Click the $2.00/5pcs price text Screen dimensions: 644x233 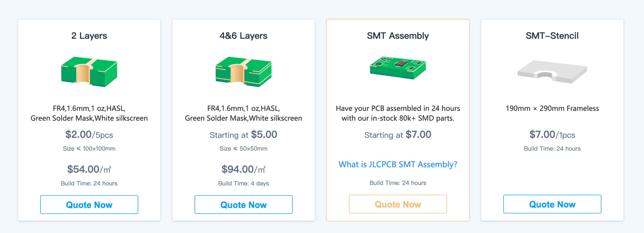pos(89,135)
